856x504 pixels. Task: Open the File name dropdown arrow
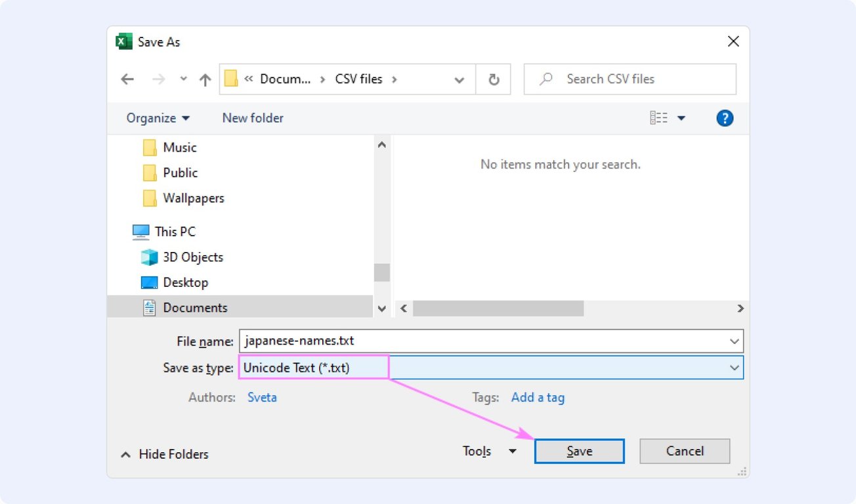coord(735,341)
